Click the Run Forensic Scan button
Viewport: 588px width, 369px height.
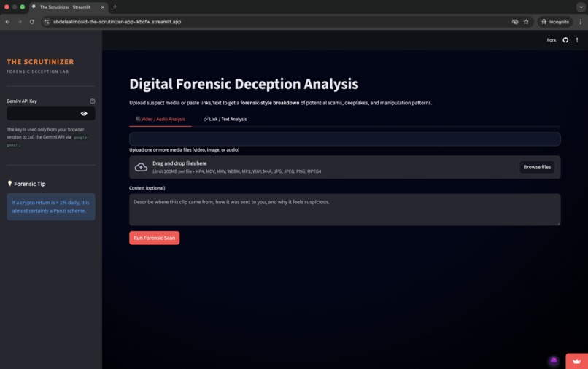point(154,238)
